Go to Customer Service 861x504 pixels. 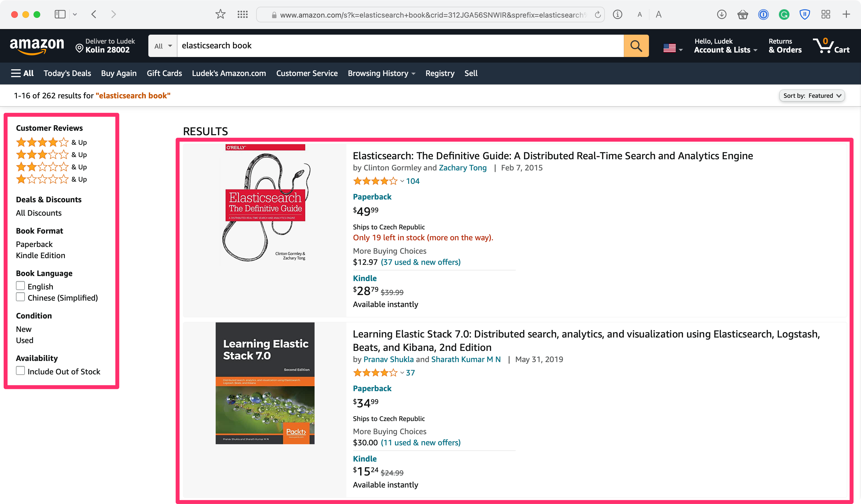306,73
